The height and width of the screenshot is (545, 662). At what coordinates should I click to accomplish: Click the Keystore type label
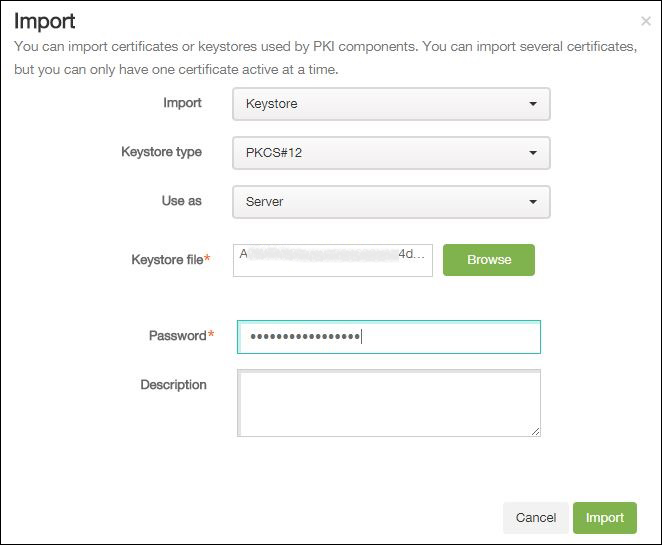click(x=161, y=152)
